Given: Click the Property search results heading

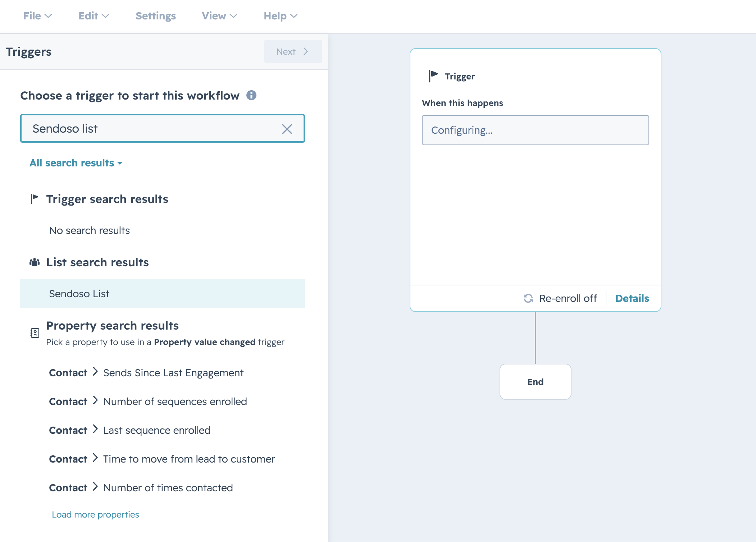Looking at the screenshot, I should pos(113,326).
